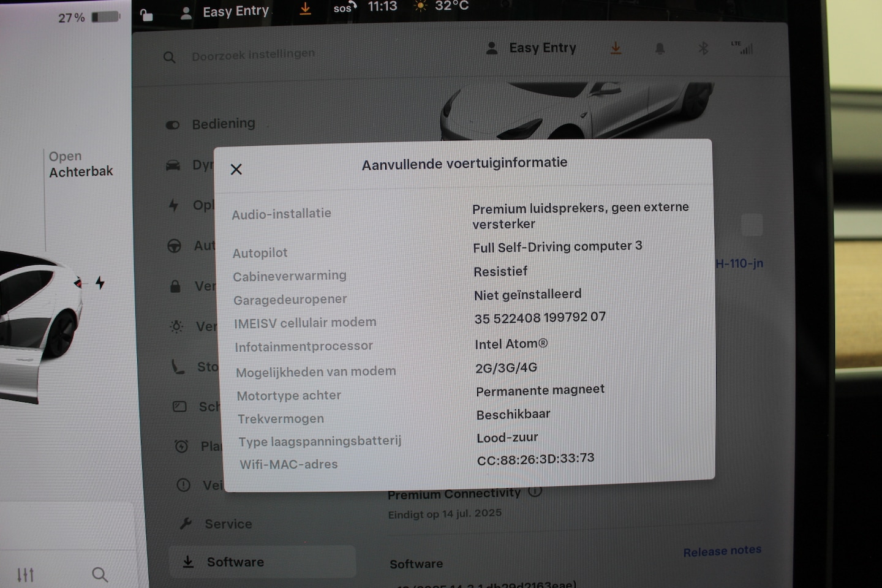Click the orange download arrow in status bar
The width and height of the screenshot is (882, 588).
point(305,9)
